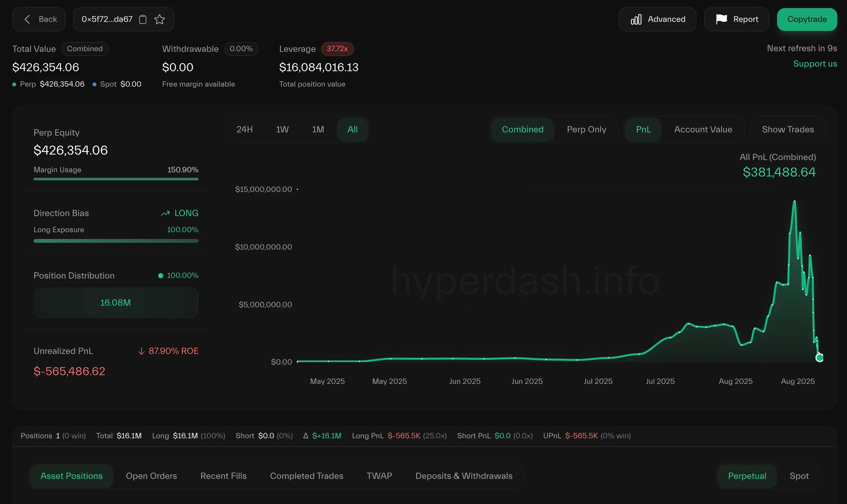Click the 150.90% margin usage value
Image resolution: width=847 pixels, height=504 pixels.
(183, 170)
